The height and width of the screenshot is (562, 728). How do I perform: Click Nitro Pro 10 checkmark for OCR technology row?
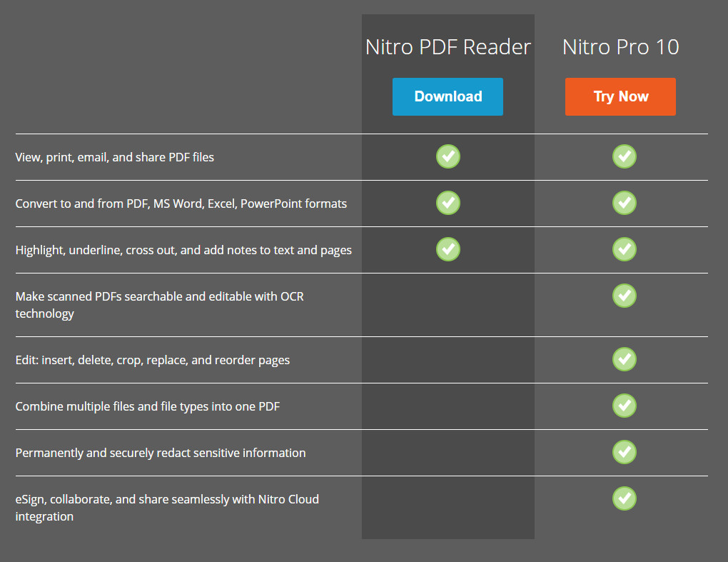tap(625, 296)
